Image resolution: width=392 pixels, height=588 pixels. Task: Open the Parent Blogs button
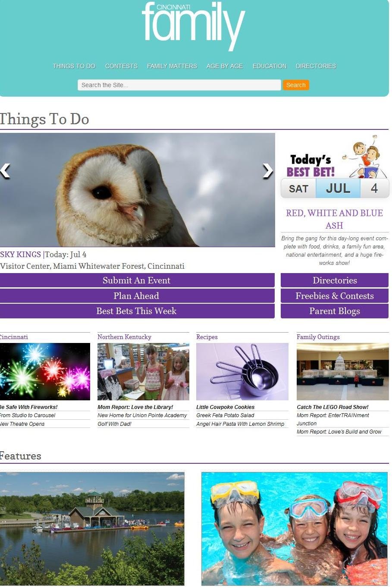click(x=335, y=311)
